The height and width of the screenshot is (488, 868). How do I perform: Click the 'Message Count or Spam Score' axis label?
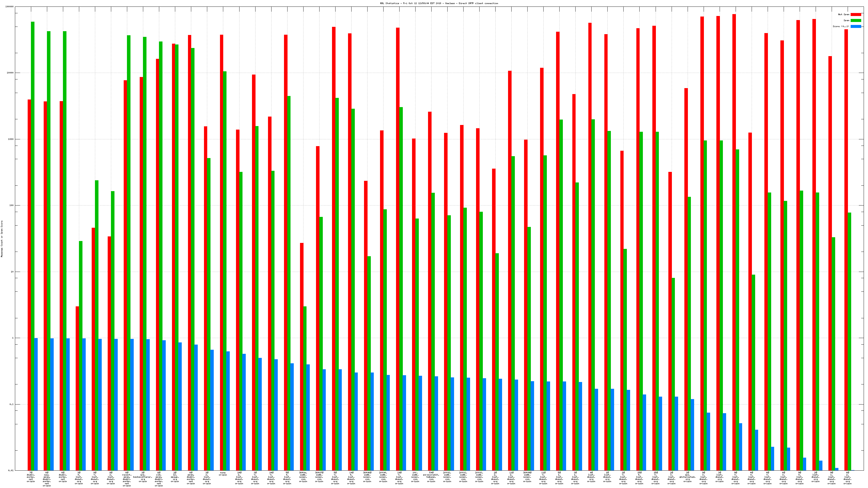click(2, 239)
